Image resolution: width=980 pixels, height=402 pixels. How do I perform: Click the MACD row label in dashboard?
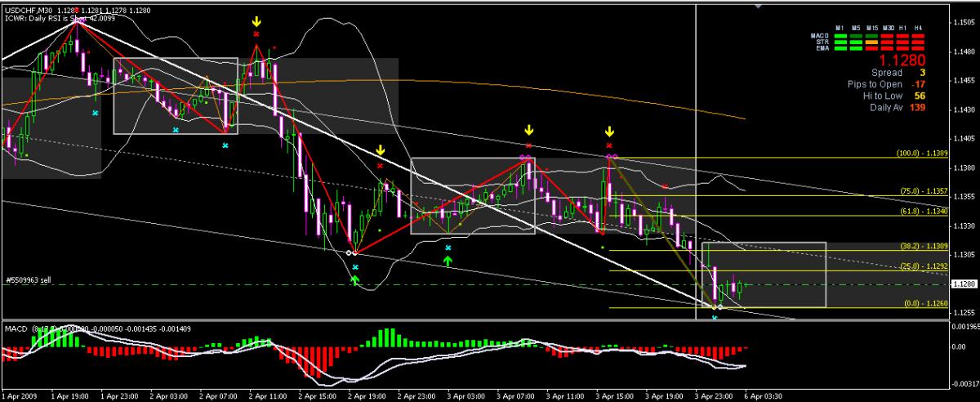pos(822,35)
